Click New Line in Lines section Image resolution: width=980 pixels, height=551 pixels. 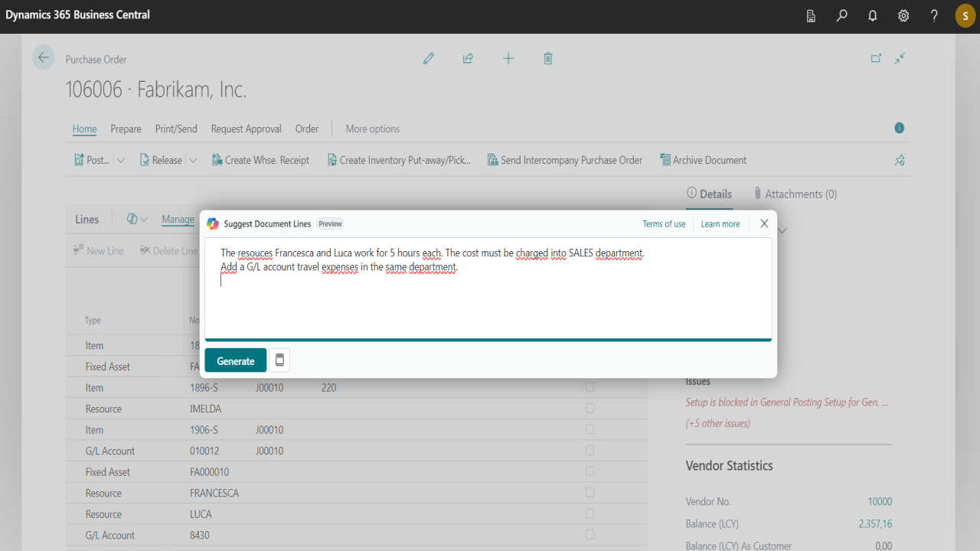coord(98,251)
